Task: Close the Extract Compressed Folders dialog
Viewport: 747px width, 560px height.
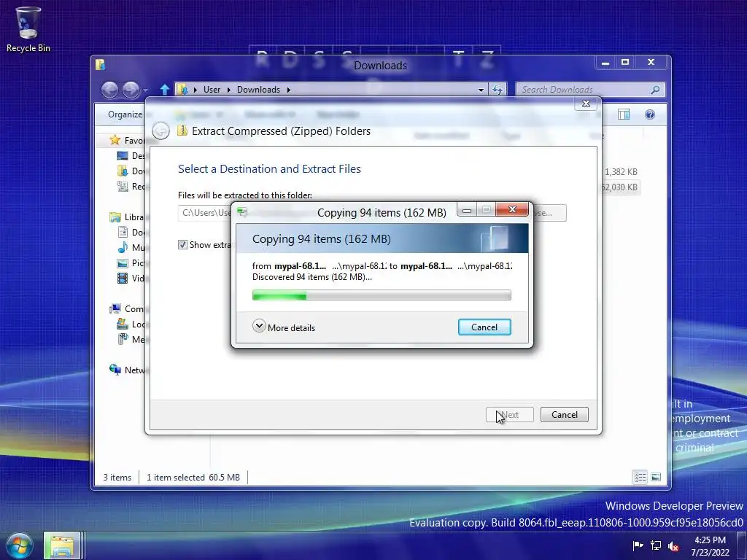Action: [586, 104]
